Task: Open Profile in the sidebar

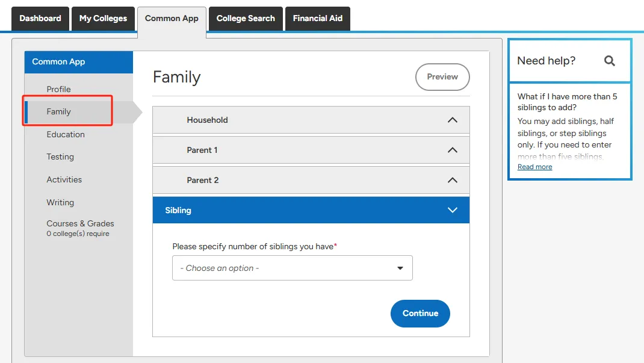Action: 59,89
